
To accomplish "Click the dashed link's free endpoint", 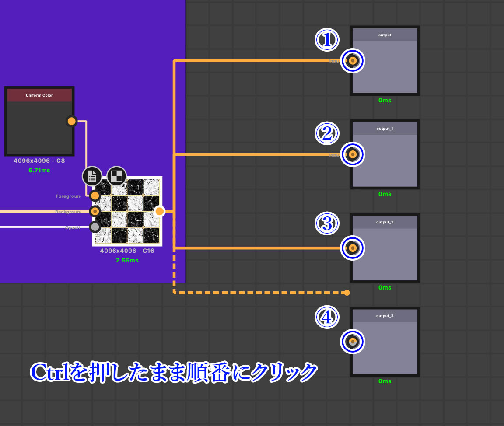I will click(x=347, y=293).
